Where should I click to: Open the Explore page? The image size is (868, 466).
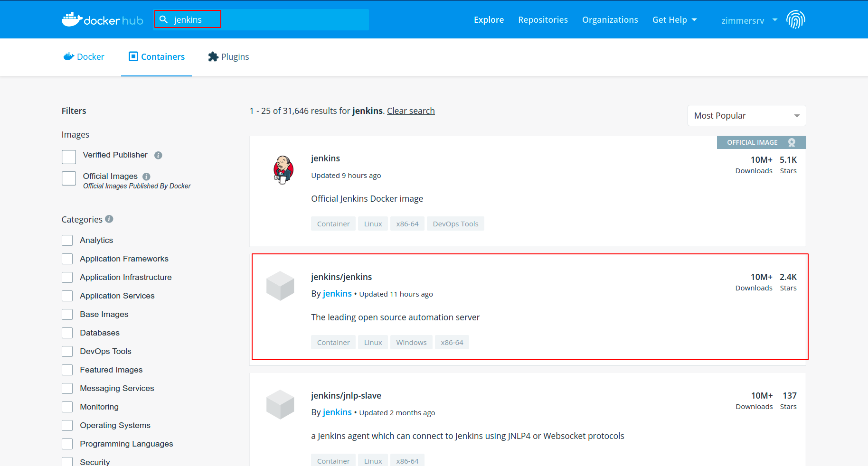coord(489,20)
